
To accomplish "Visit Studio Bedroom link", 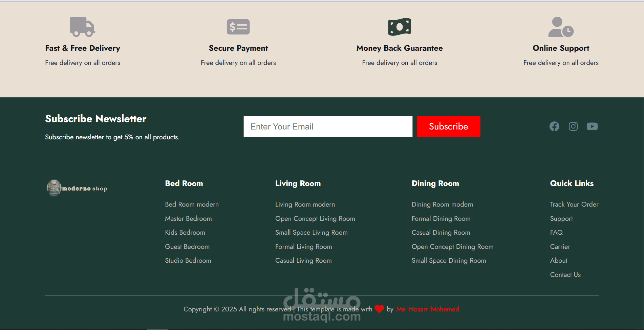I will pos(188,260).
